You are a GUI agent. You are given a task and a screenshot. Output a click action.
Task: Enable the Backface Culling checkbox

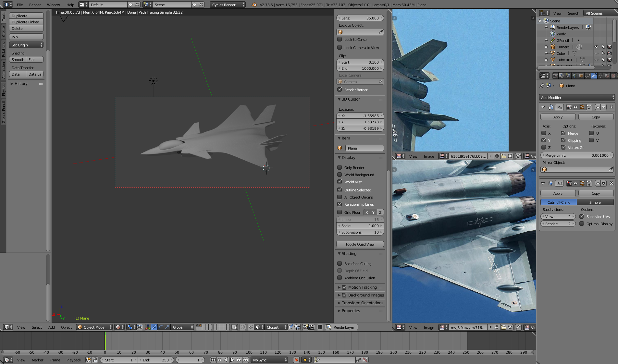click(x=340, y=263)
